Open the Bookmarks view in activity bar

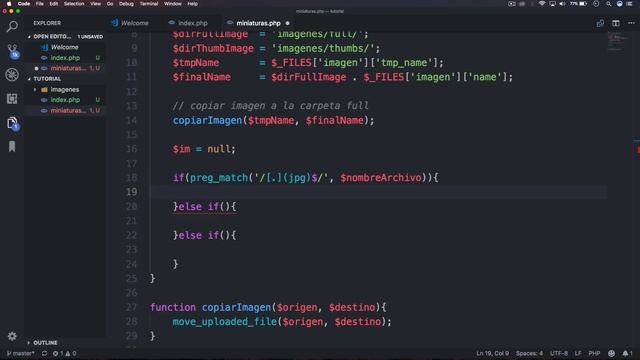pos(12,147)
